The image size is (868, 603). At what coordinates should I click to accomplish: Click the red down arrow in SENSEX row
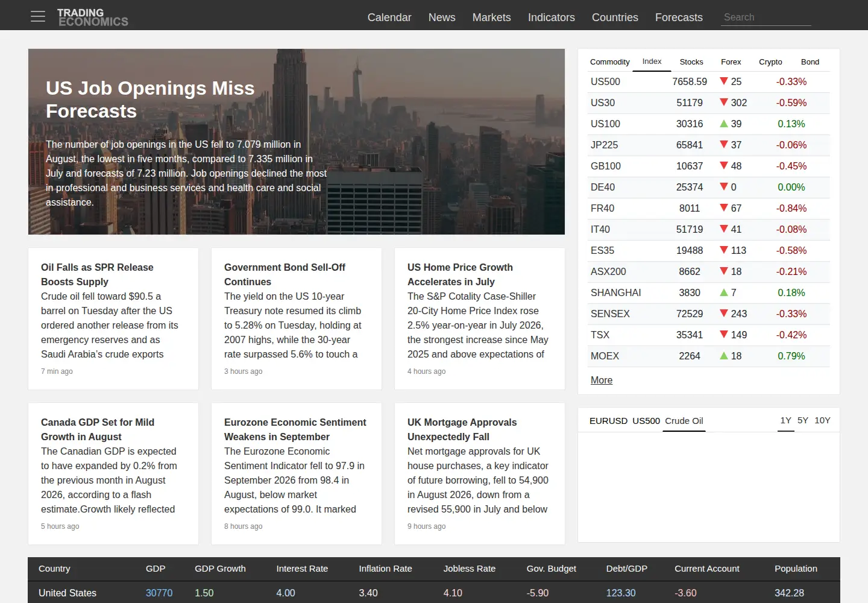[724, 313]
